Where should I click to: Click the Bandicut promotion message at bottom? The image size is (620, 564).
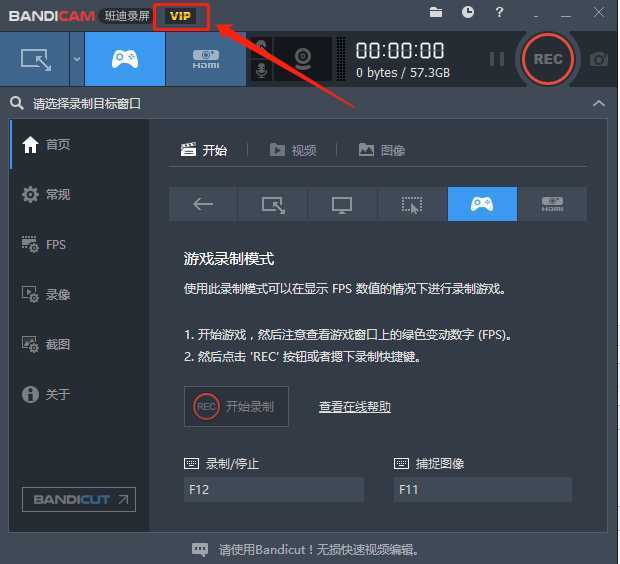pos(319,550)
